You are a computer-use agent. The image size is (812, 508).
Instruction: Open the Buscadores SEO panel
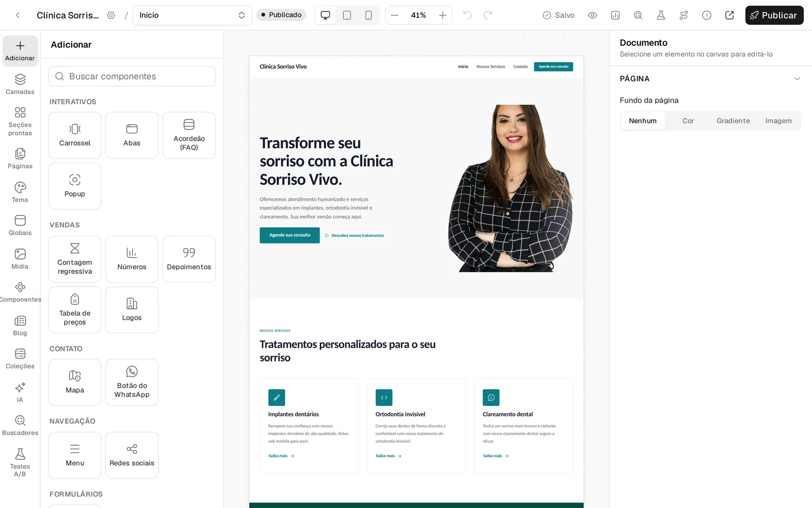[20, 426]
